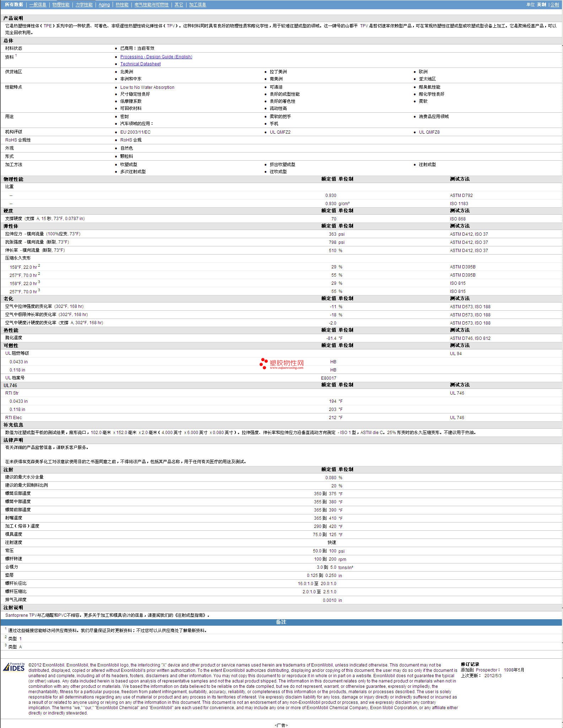Select 英制 units option

pos(541,5)
